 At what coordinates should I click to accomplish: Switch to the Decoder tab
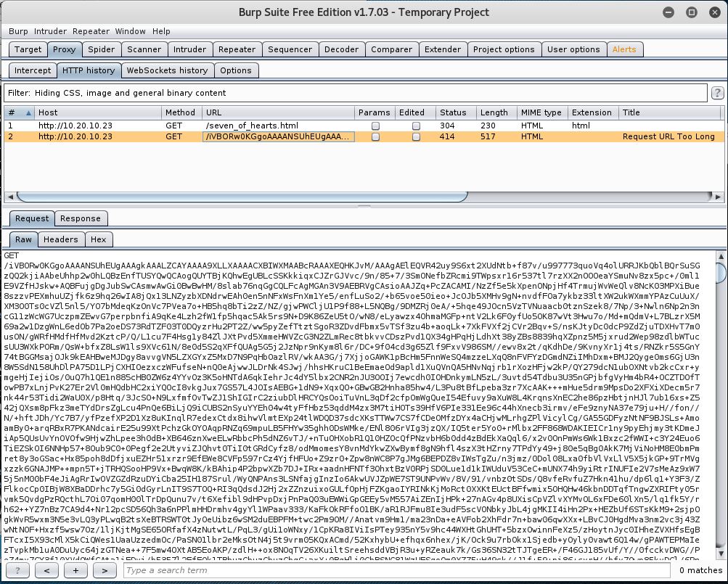click(341, 49)
